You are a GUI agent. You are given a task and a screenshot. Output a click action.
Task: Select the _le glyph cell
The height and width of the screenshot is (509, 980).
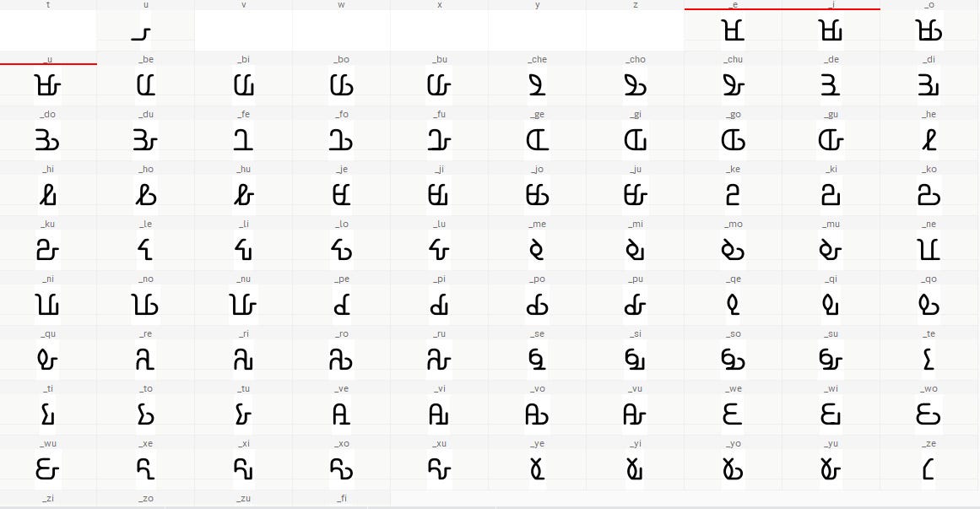click(x=146, y=244)
